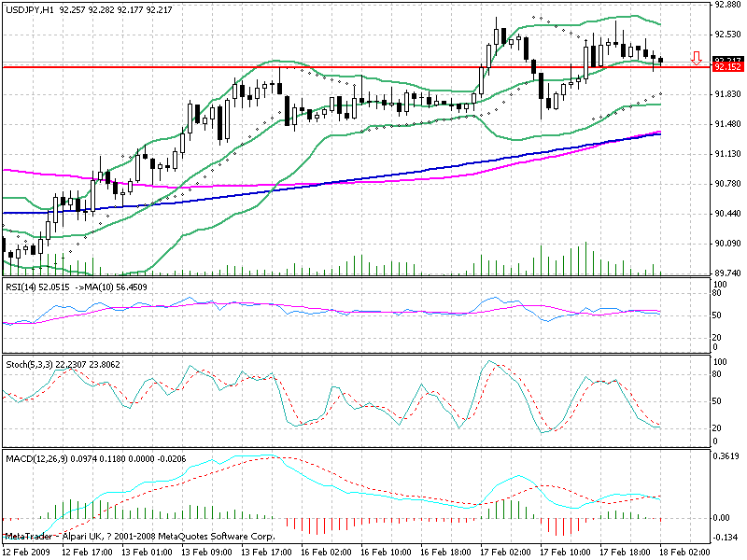Click the 17 Feb 10:00 time label
The image size is (747, 560).
pyautogui.click(x=566, y=553)
